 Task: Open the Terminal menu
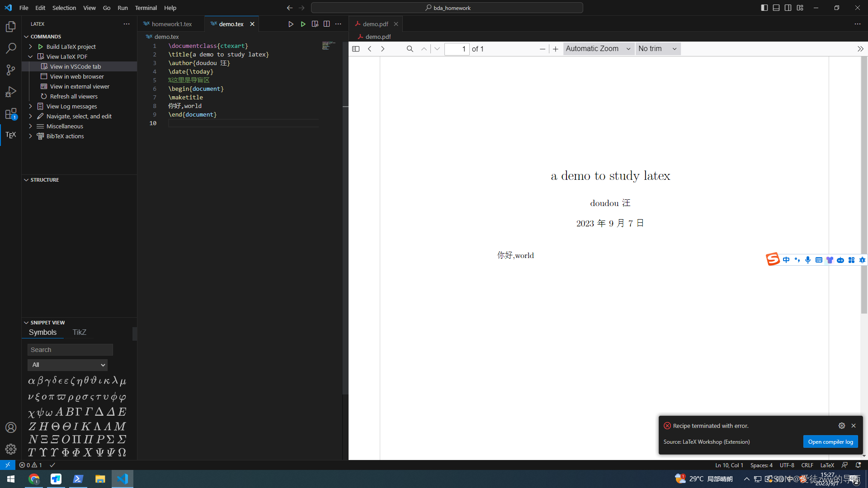pos(146,8)
